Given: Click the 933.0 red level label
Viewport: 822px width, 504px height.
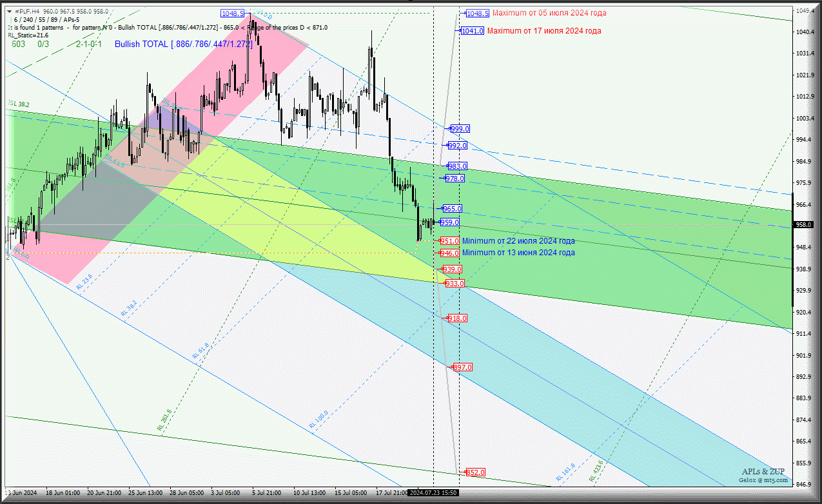Looking at the screenshot, I should (455, 284).
